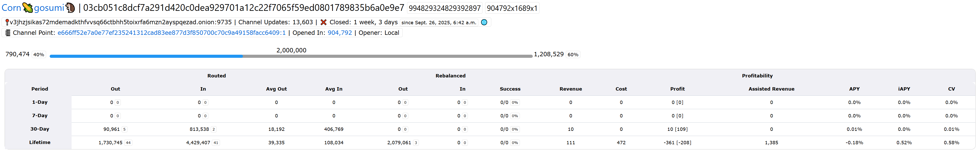980x152 pixels.
Task: Open the channel point transaction link
Action: click(x=171, y=33)
